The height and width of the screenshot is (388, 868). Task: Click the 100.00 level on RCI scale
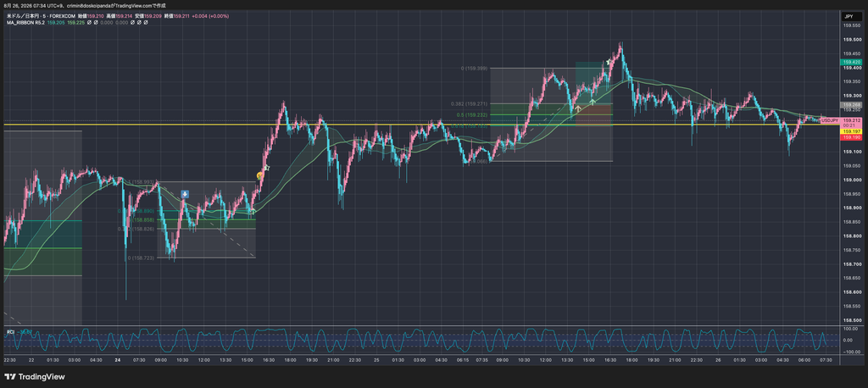(x=852, y=329)
